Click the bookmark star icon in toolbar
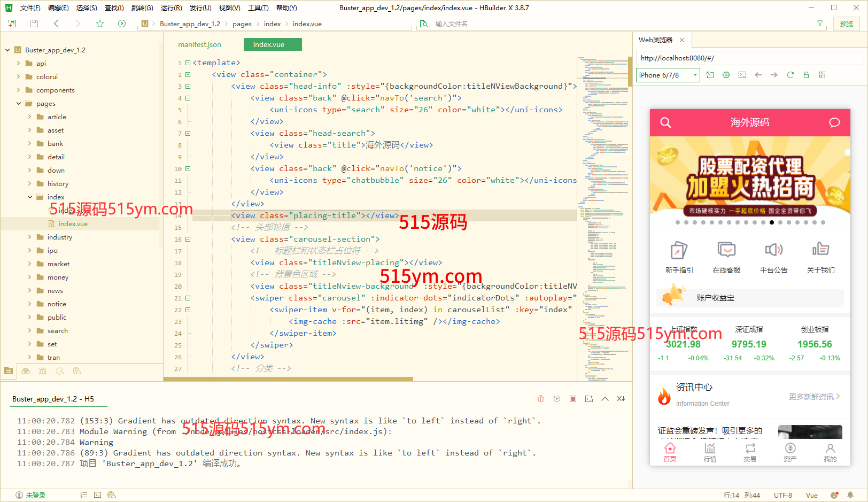 pos(100,24)
